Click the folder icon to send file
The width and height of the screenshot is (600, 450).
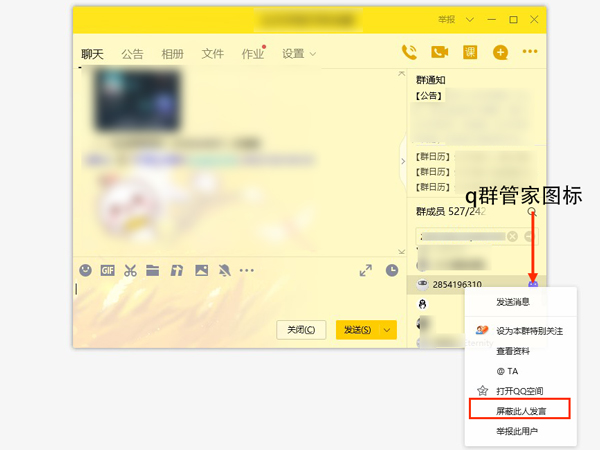click(x=152, y=270)
